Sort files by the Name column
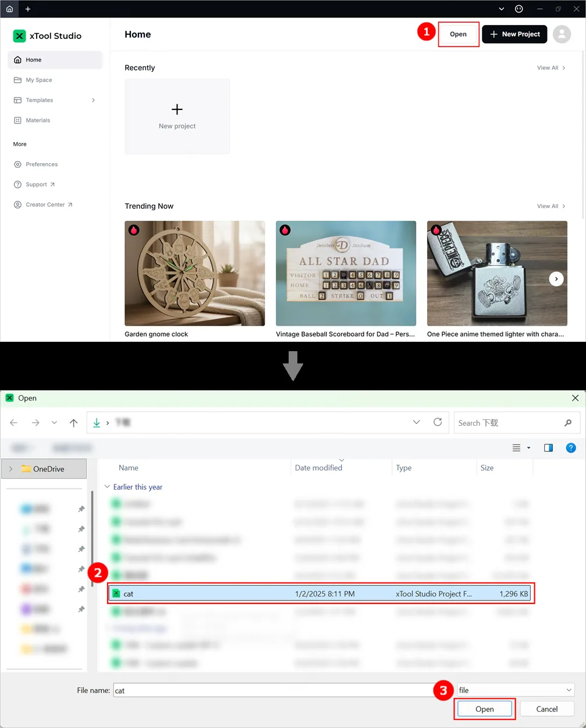Viewport: 586px width, 728px height. tap(129, 468)
